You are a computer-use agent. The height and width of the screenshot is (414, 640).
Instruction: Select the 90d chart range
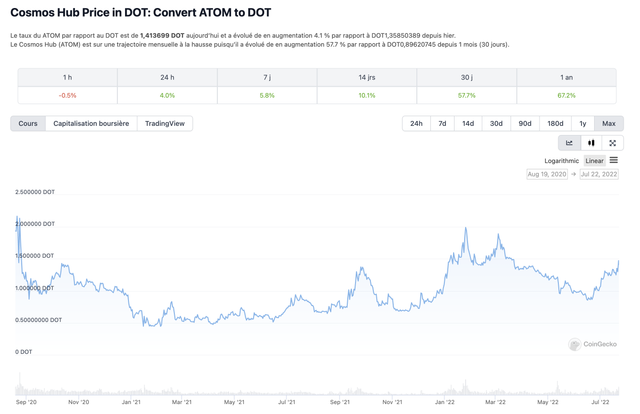pos(525,123)
